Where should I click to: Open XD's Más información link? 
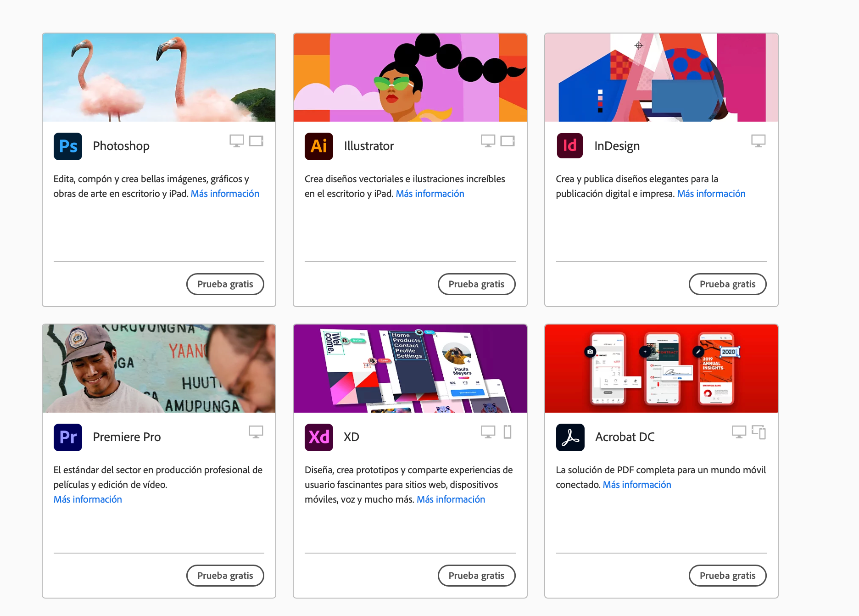pos(451,499)
